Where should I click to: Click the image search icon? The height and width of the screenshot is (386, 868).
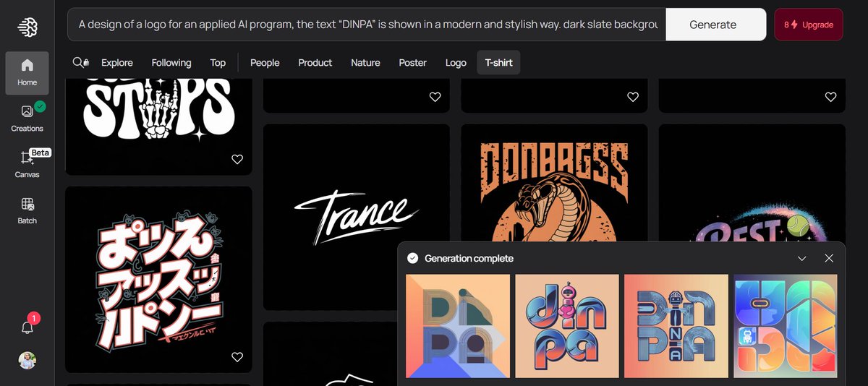[x=80, y=63]
